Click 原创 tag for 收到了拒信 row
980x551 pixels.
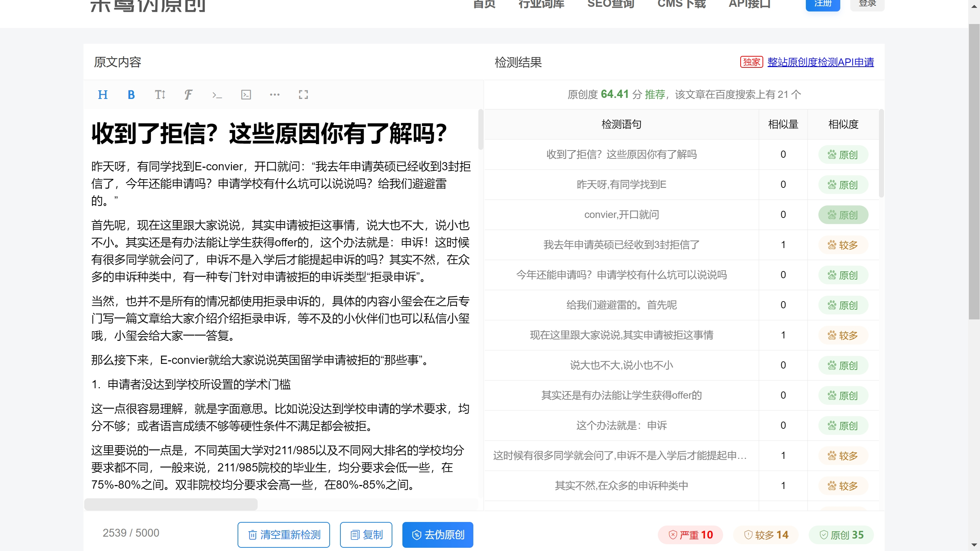(x=843, y=155)
